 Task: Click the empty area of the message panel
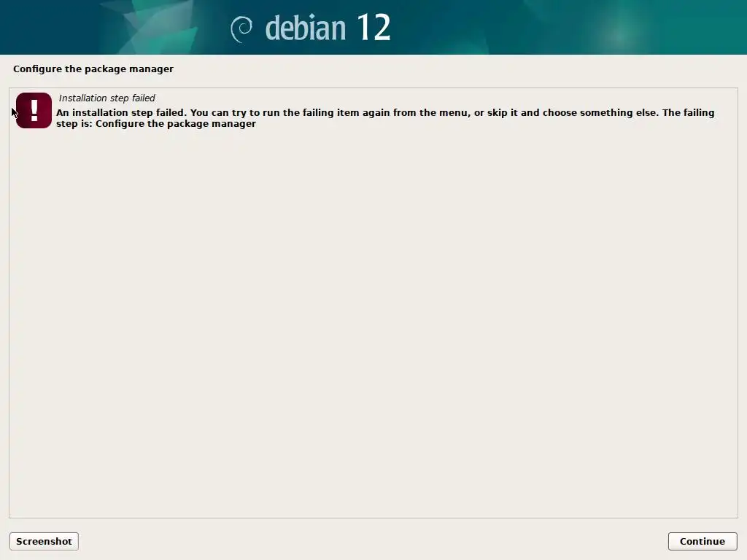click(373, 324)
